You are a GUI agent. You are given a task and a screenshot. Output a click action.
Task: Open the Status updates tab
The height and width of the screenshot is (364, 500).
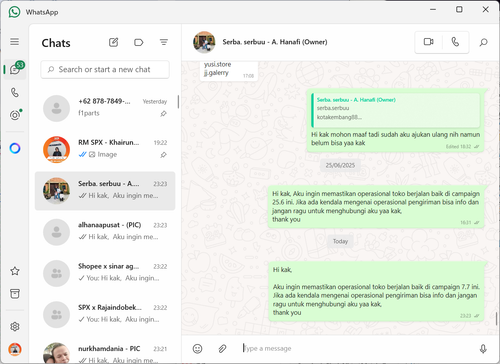(15, 115)
